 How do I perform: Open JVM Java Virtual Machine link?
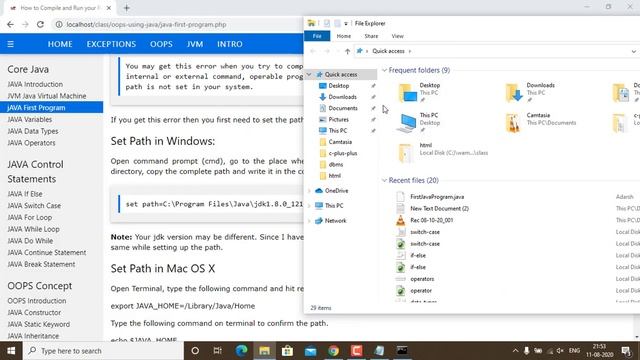[x=47, y=96]
